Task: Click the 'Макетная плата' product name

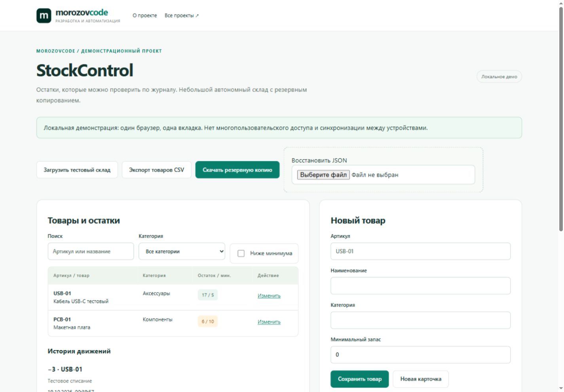Action: click(x=72, y=327)
